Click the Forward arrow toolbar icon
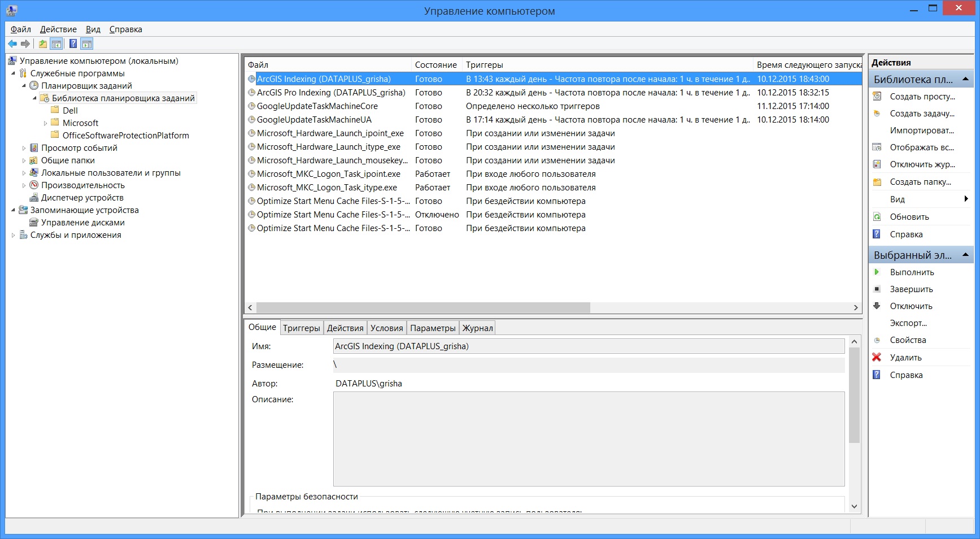This screenshot has width=980, height=539. [25, 44]
